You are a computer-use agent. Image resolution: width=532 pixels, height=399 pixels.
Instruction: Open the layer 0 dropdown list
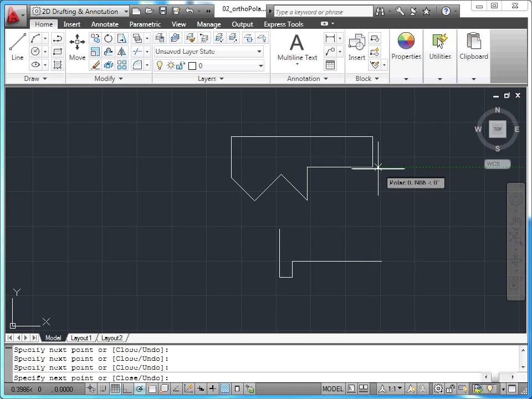[x=260, y=65]
